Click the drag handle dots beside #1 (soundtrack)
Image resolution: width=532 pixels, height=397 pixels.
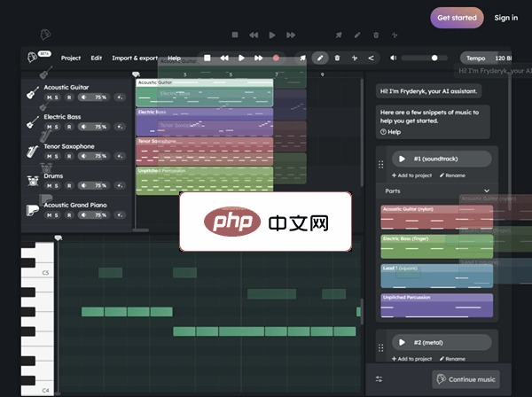(x=380, y=165)
